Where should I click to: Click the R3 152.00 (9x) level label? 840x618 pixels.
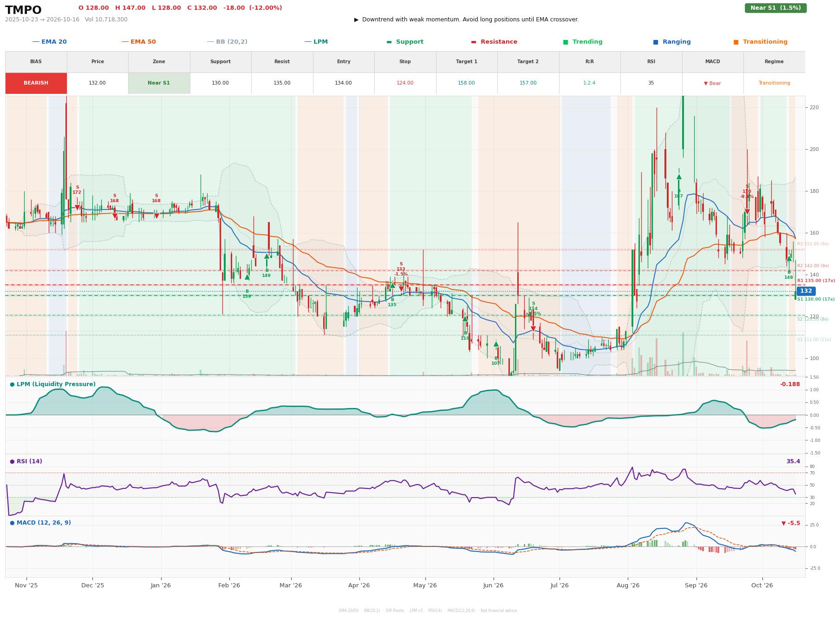click(x=813, y=244)
